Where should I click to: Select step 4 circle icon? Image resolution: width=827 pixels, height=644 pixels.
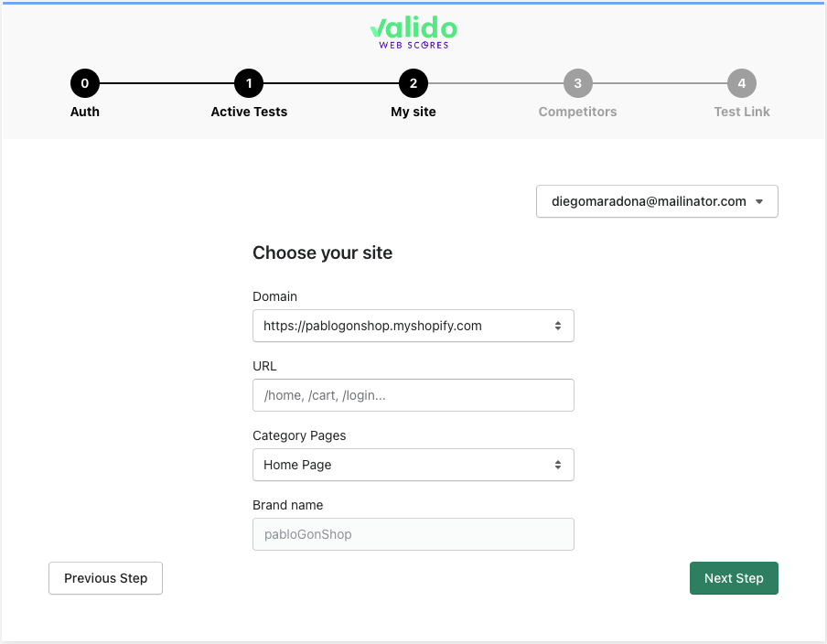(742, 84)
